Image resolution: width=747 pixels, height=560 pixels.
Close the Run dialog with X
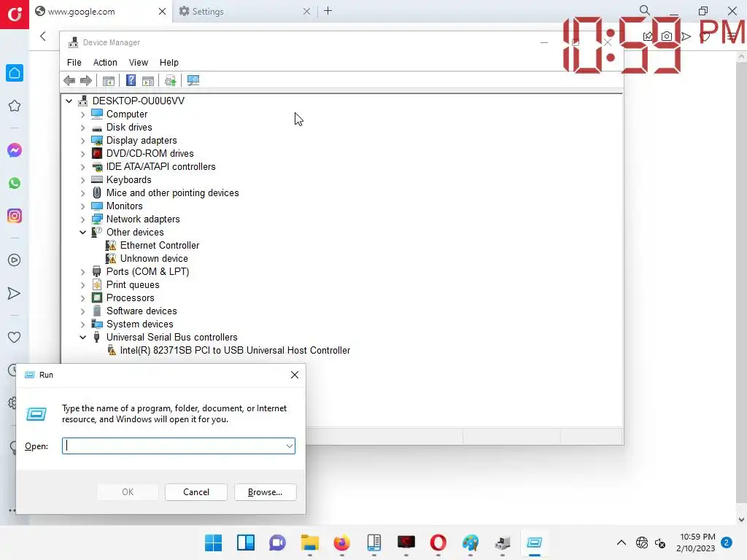(x=295, y=375)
